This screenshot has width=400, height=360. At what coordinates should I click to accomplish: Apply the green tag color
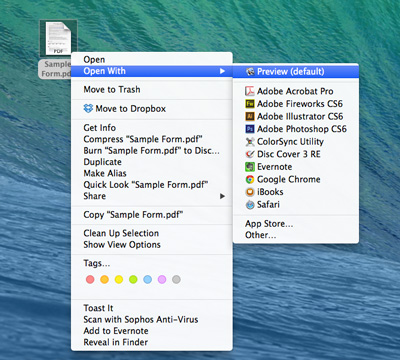tap(133, 279)
